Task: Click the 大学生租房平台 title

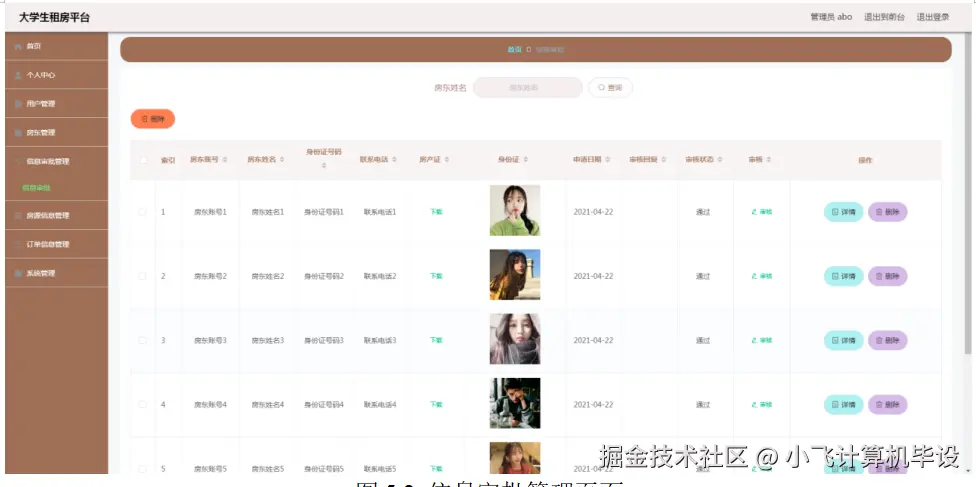Action: 54,17
